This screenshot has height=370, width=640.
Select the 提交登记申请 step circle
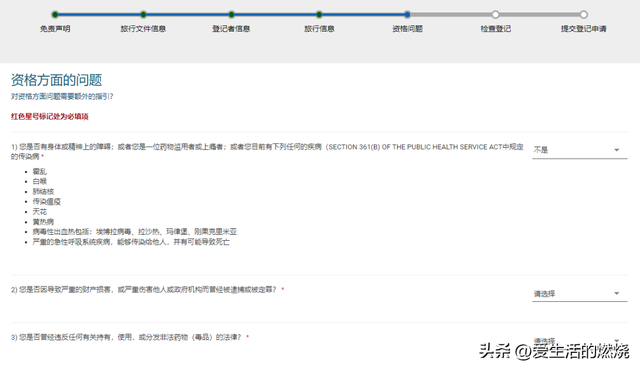point(584,15)
